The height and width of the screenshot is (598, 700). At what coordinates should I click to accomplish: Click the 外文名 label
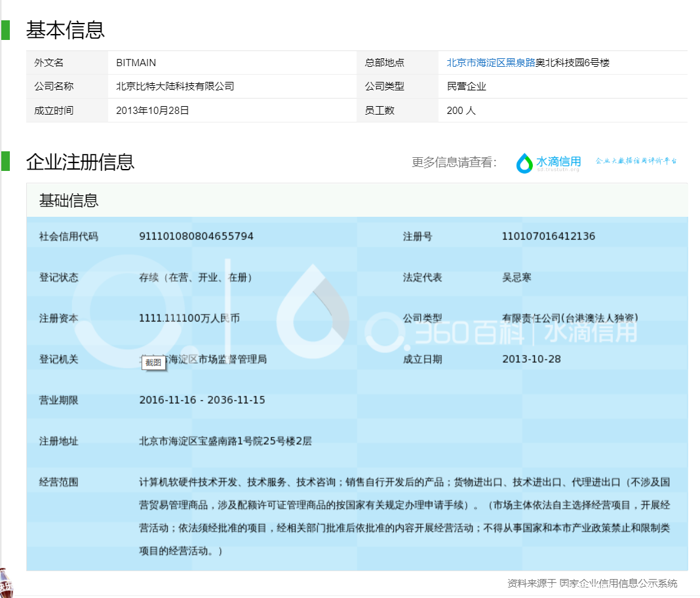[x=49, y=63]
